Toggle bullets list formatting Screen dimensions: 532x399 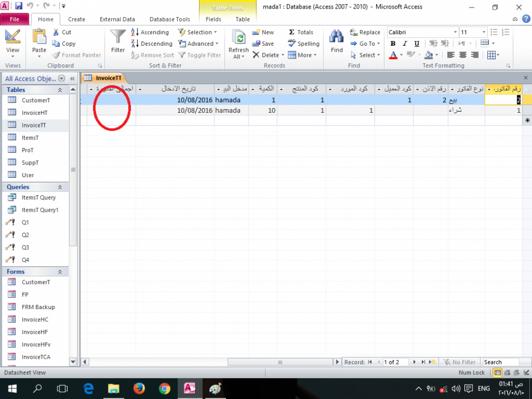pyautogui.click(x=494, y=32)
